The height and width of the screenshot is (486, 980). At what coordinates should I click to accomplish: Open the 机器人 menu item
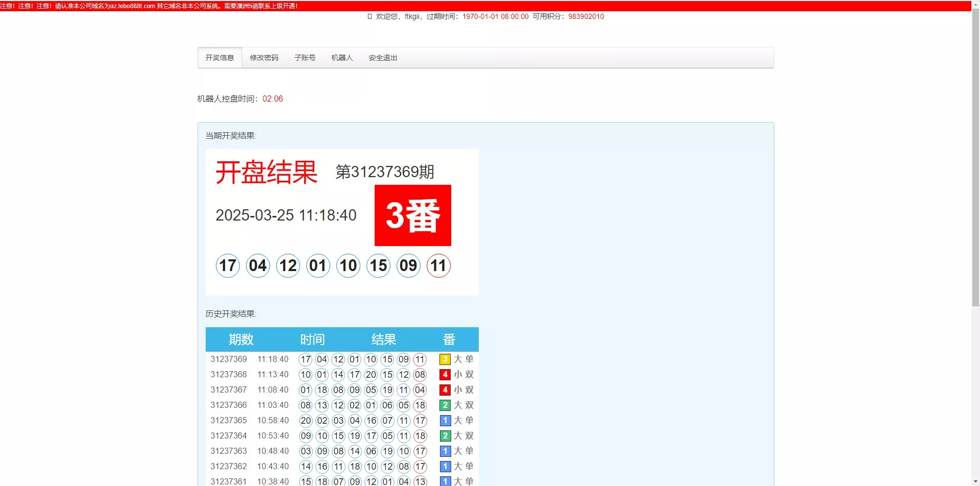tap(341, 57)
